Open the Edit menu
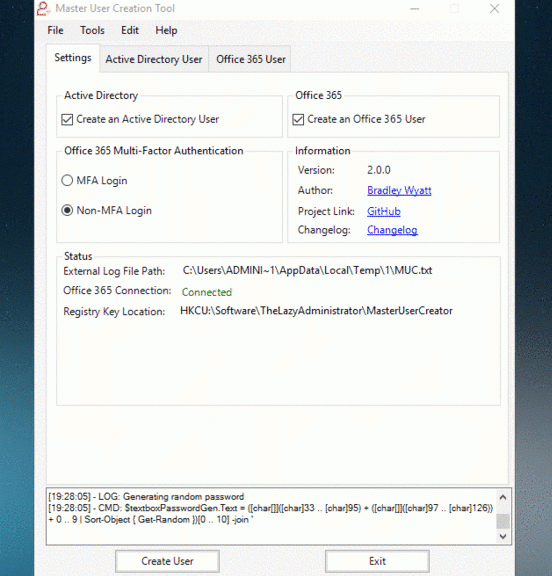Viewport: 552px width, 576px height. [x=130, y=30]
